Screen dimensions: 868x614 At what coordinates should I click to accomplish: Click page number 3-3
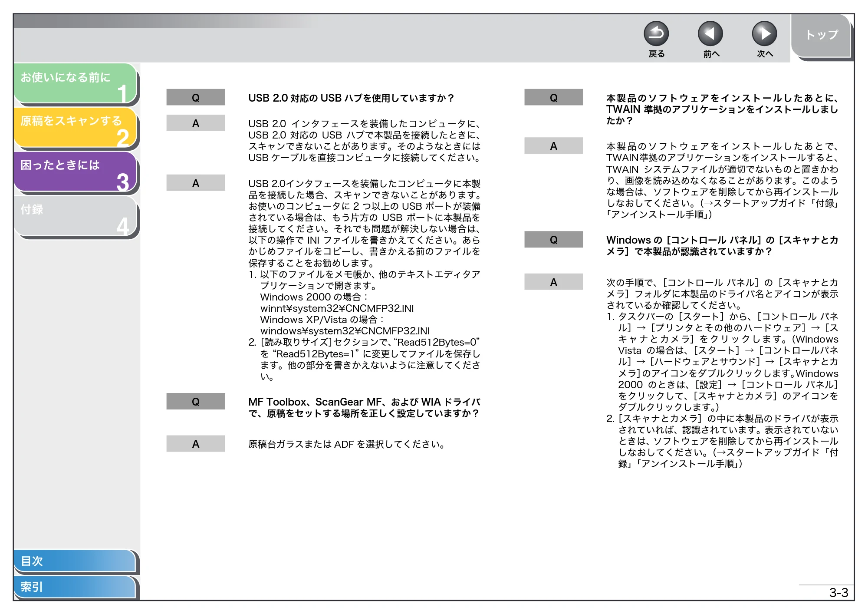pos(838,593)
